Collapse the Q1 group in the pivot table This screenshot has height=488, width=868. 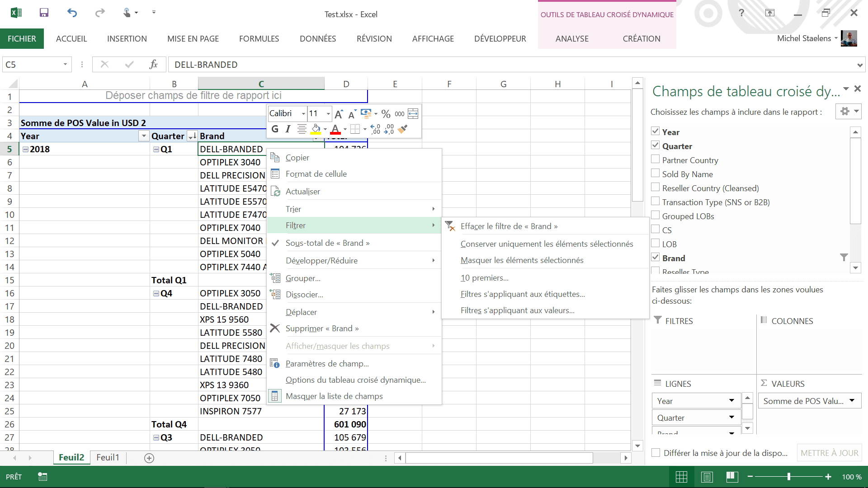tap(156, 149)
